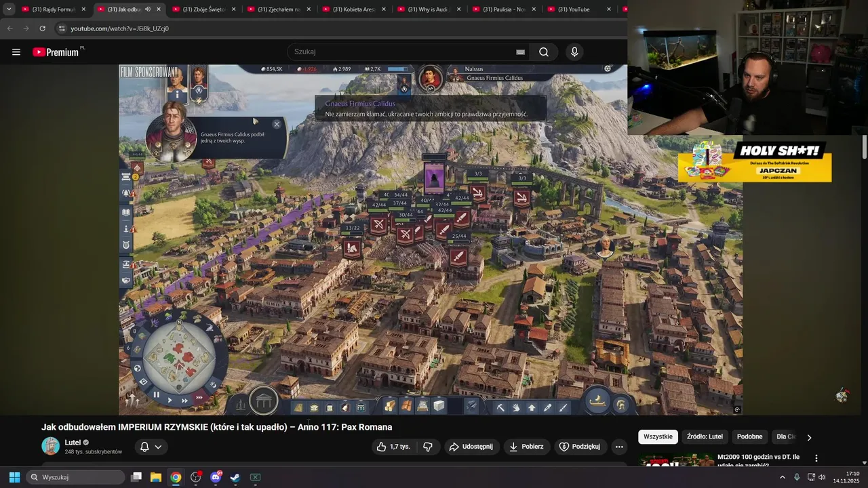This screenshot has height=488, width=868.
Task: Click the page vertical scrollbar thumb
Action: (x=865, y=147)
